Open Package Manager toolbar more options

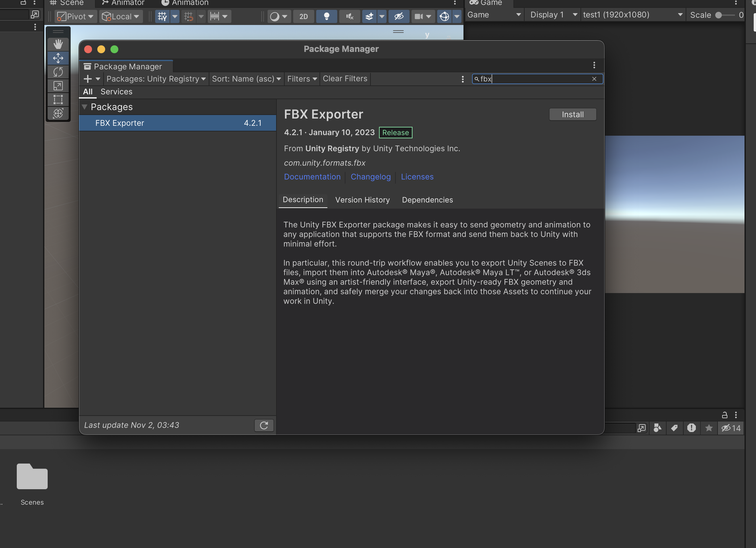463,79
